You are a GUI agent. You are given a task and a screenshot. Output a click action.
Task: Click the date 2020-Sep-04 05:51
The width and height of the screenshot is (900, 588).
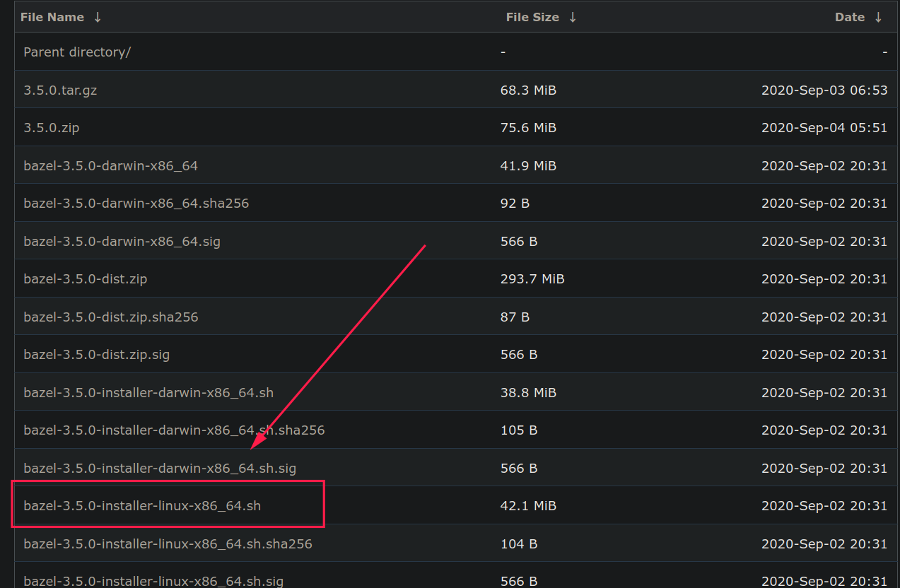tap(824, 128)
